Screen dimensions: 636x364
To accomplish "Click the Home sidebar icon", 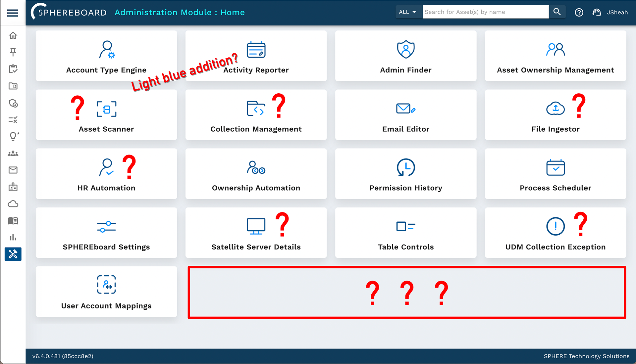I will pyautogui.click(x=13, y=35).
